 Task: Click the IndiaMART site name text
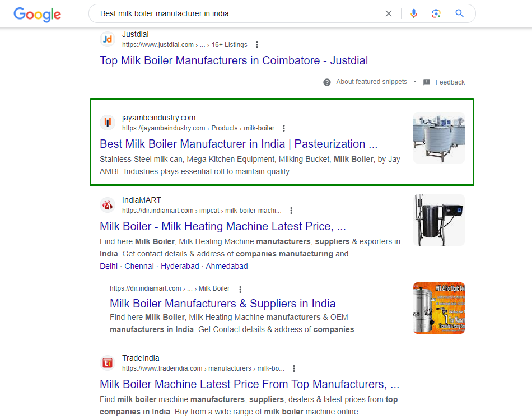coord(142,200)
